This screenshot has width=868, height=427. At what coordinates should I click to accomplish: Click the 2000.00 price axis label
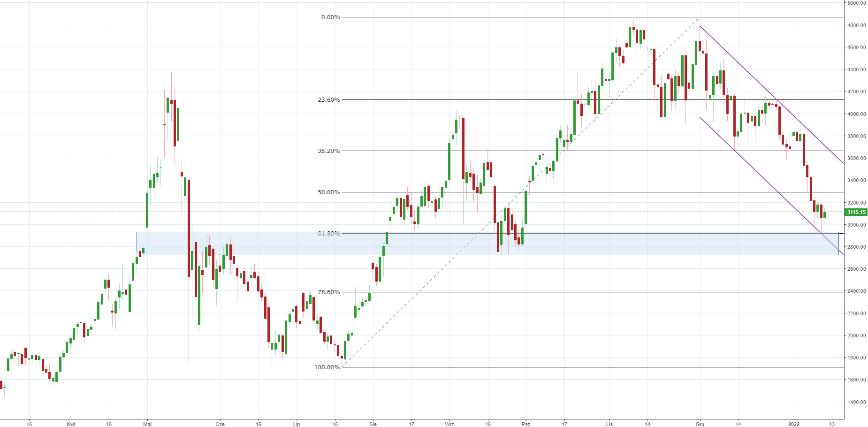(857, 335)
